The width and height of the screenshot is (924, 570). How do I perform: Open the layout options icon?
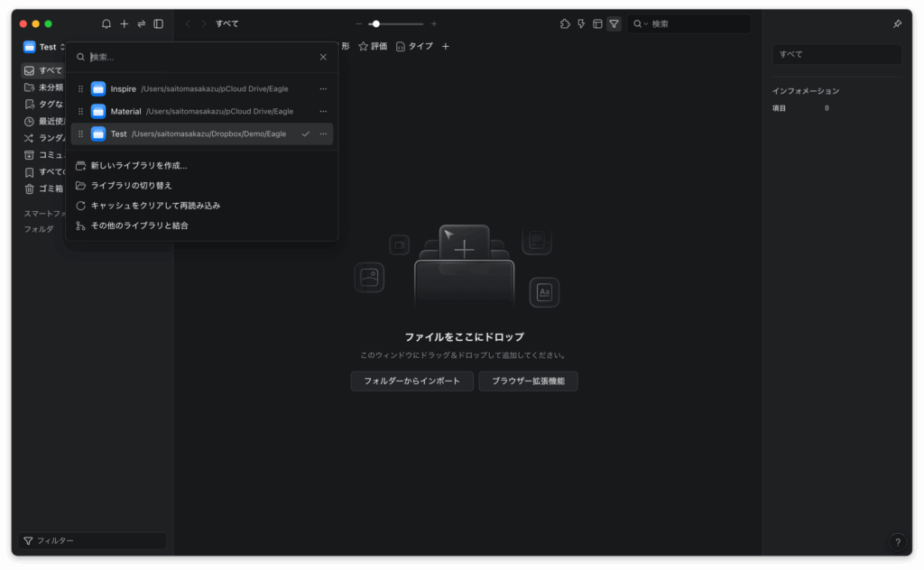tap(597, 23)
